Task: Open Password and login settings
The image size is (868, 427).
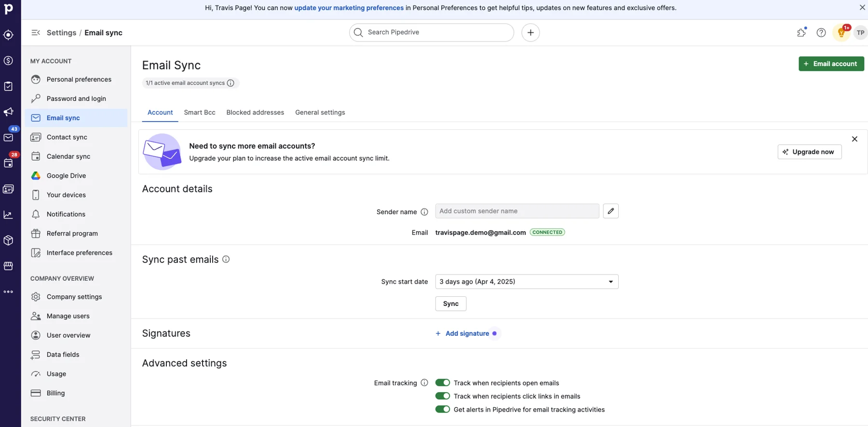Action: click(x=76, y=98)
